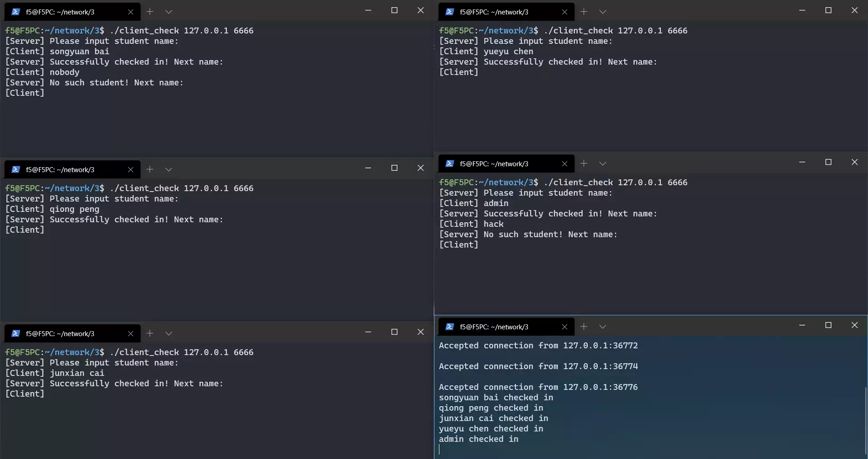
Task: Click plus icon in server log terminal
Action: pyautogui.click(x=584, y=327)
